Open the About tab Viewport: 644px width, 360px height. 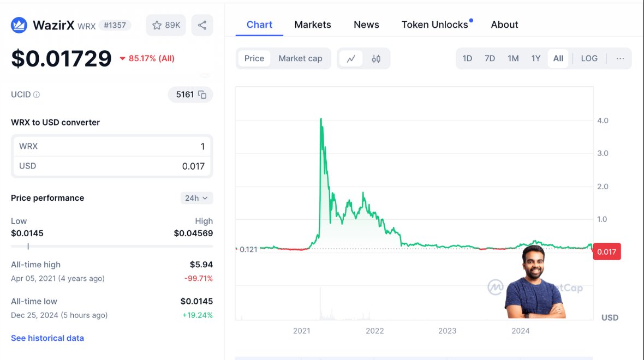pyautogui.click(x=504, y=25)
